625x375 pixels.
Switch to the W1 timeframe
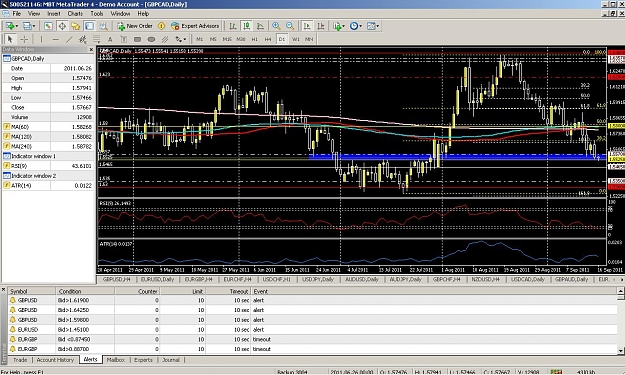point(295,39)
